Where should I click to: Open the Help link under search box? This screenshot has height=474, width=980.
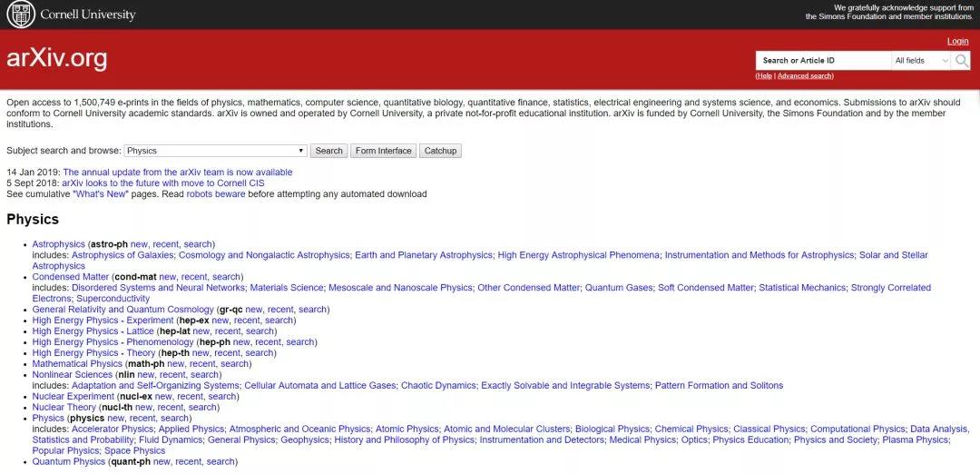(x=764, y=76)
